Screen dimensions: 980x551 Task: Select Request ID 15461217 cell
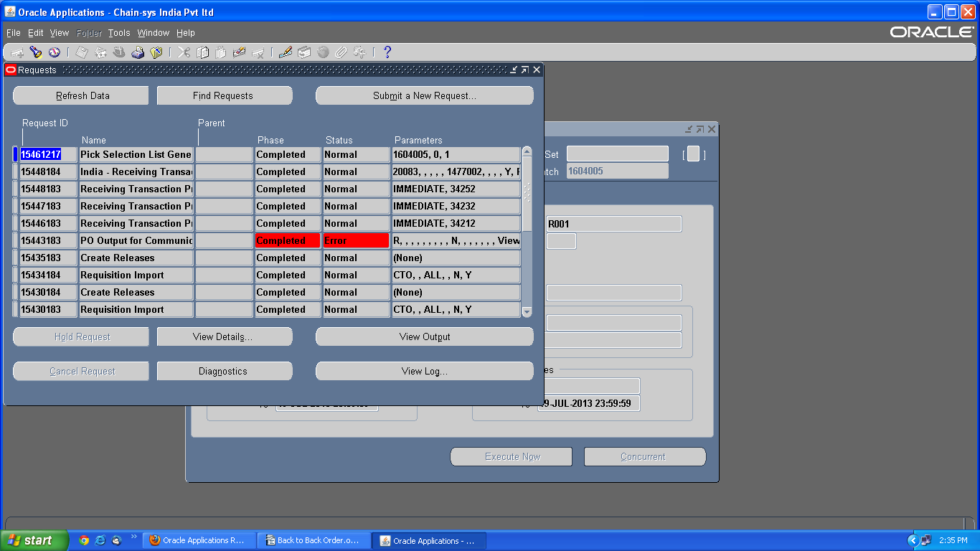48,154
